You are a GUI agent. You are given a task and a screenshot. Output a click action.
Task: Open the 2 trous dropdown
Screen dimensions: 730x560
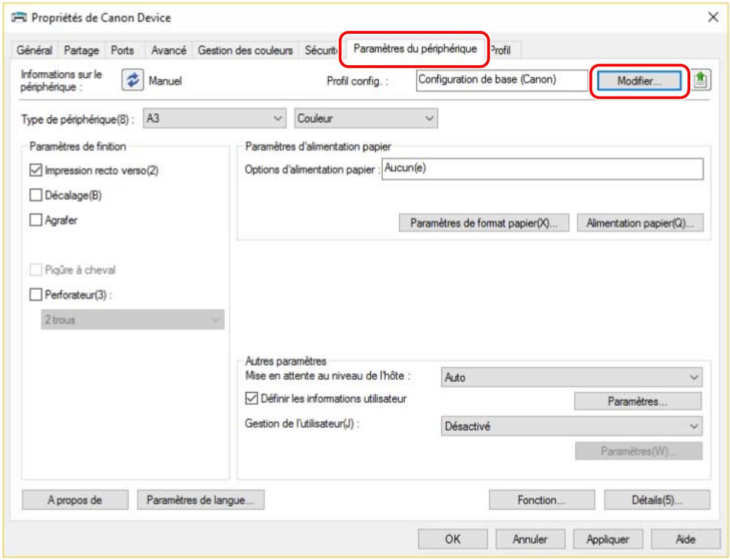(133, 320)
